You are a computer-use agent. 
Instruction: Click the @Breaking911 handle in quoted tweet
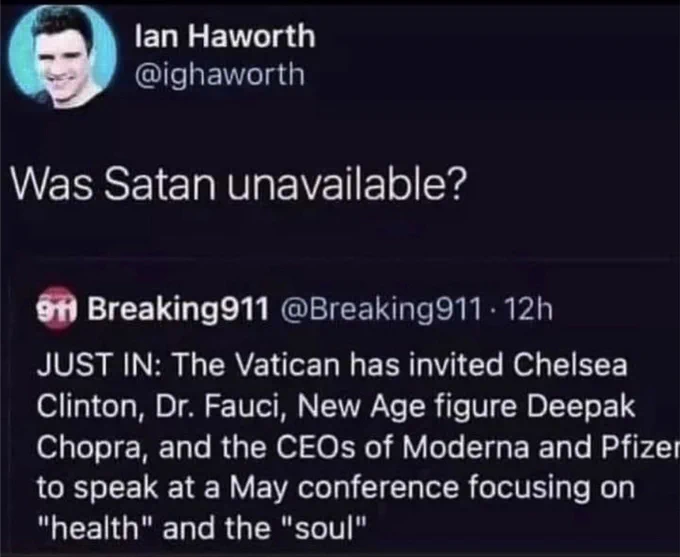pyautogui.click(x=381, y=309)
